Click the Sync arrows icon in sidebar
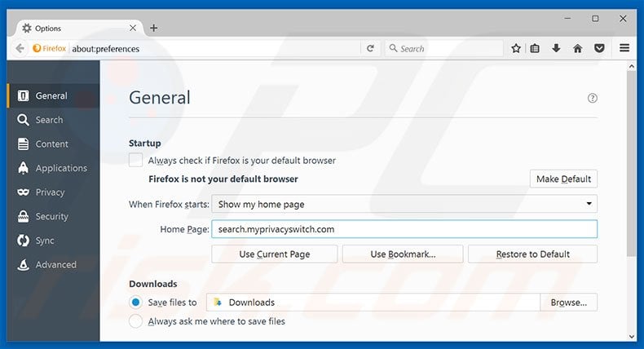 (24, 241)
